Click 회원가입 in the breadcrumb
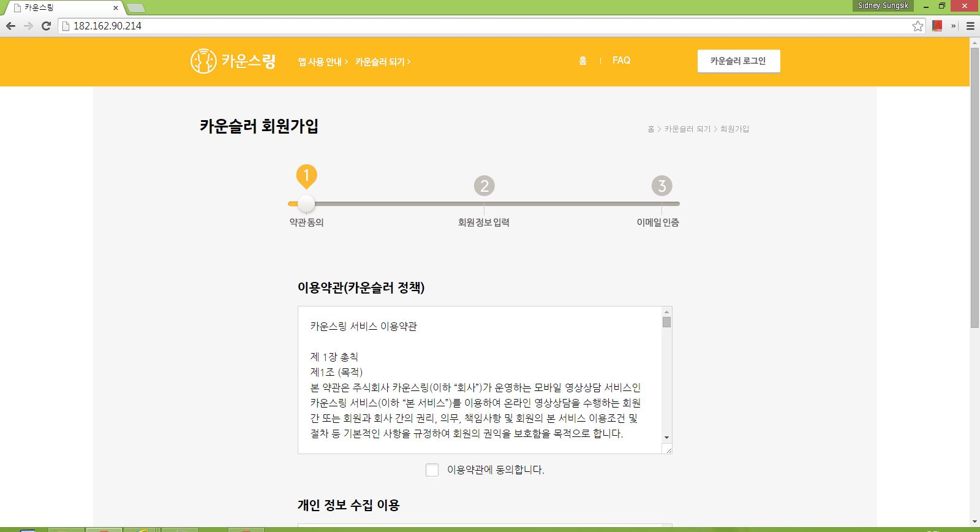This screenshot has height=532, width=980. 734,129
